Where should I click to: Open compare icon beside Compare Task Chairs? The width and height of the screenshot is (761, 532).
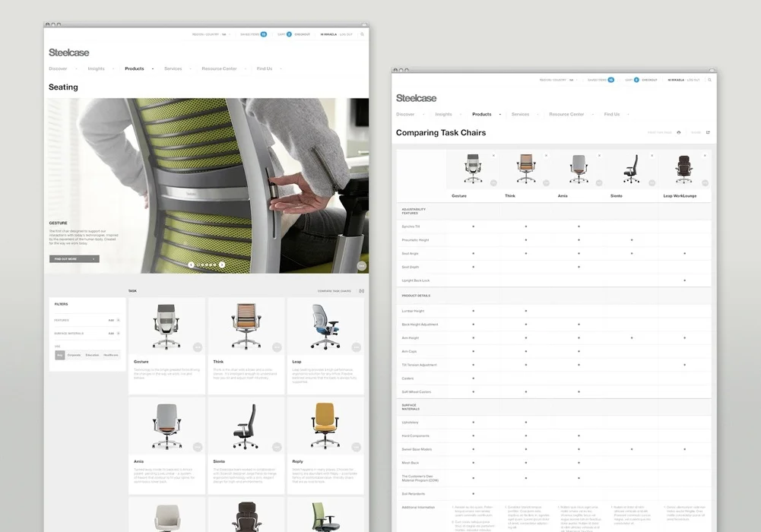tap(362, 291)
